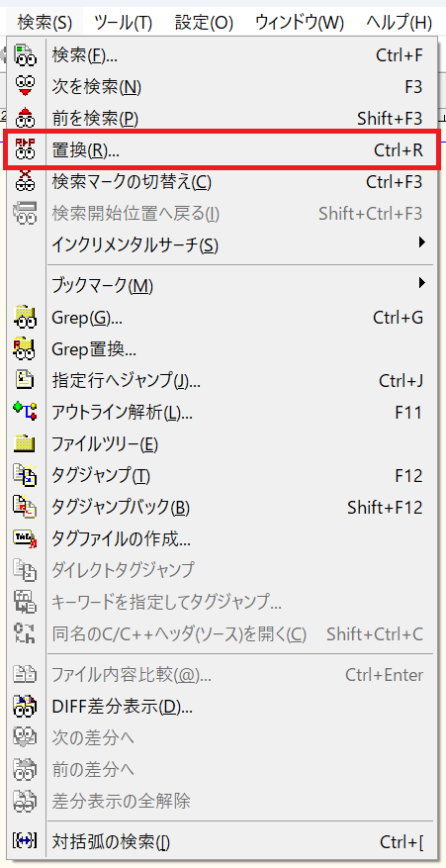Click the 同名のC/C++ヘッダ icon
Screen dimensions: 446x868
pyautogui.click(x=25, y=632)
